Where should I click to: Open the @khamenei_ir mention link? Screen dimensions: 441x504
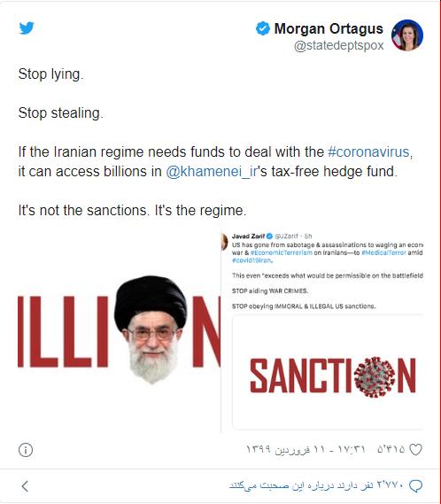[212, 171]
